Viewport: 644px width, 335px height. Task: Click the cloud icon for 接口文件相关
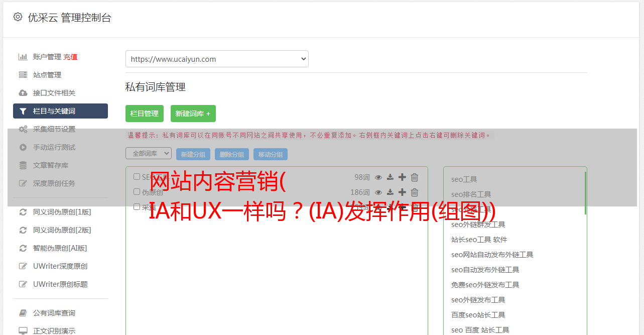pos(23,93)
